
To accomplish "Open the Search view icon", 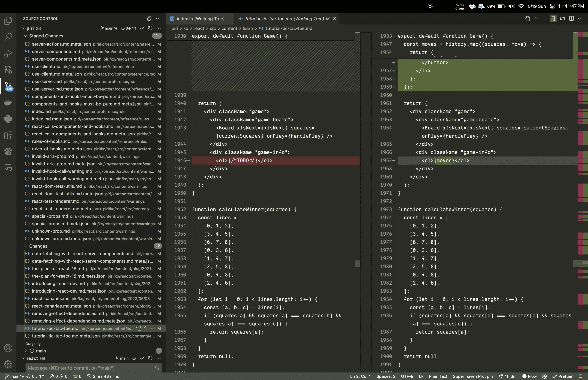I will point(8,37).
